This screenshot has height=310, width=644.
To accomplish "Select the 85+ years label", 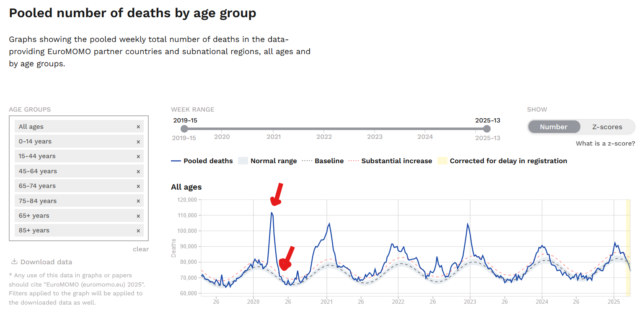I will [x=34, y=230].
